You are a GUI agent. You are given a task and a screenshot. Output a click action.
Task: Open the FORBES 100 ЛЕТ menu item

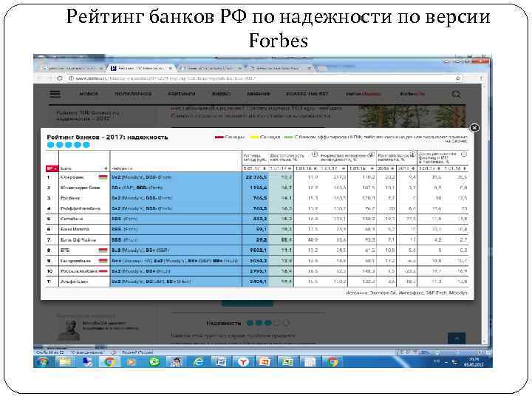point(307,94)
